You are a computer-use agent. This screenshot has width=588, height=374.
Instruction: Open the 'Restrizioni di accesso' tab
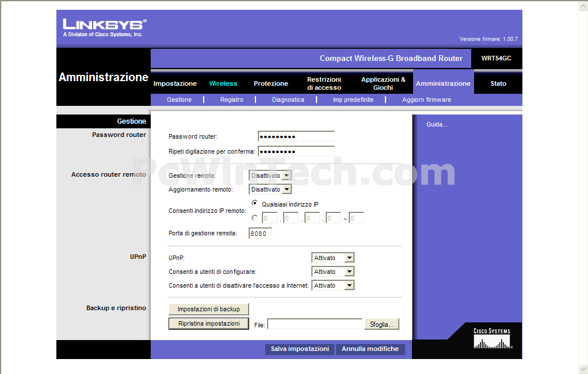coord(324,83)
